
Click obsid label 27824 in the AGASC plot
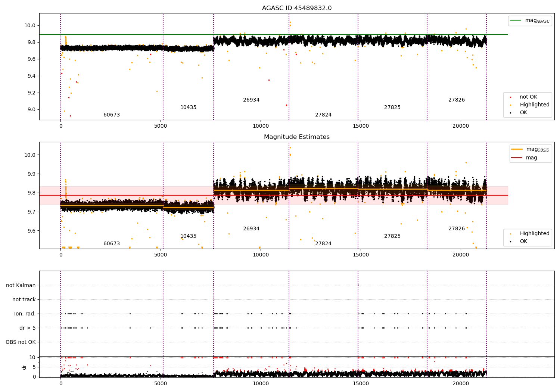click(323, 115)
